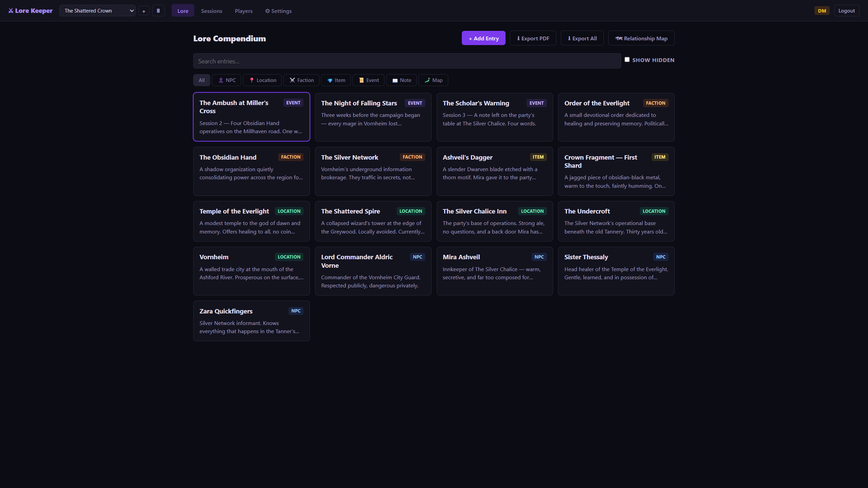Click the plus new campaign icon
The height and width of the screenshot is (488, 868).
click(144, 11)
